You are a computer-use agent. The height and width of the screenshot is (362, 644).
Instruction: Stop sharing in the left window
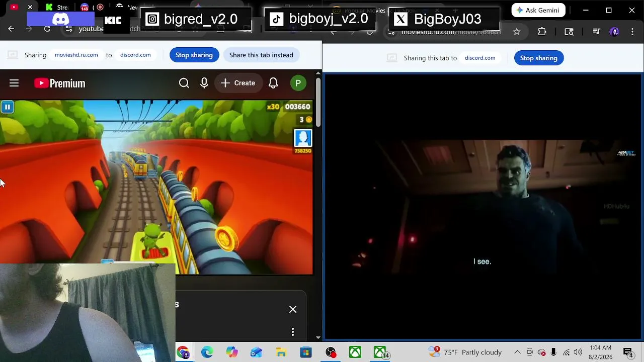[194, 55]
